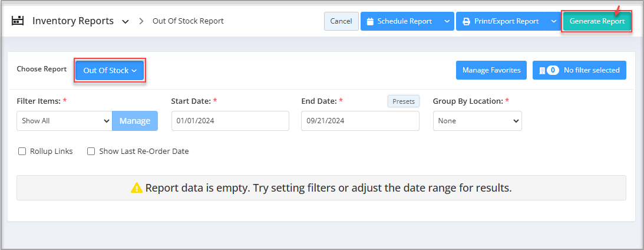The height and width of the screenshot is (250, 644).
Task: Open the Print/Export Report dropdown arrow
Action: click(553, 21)
